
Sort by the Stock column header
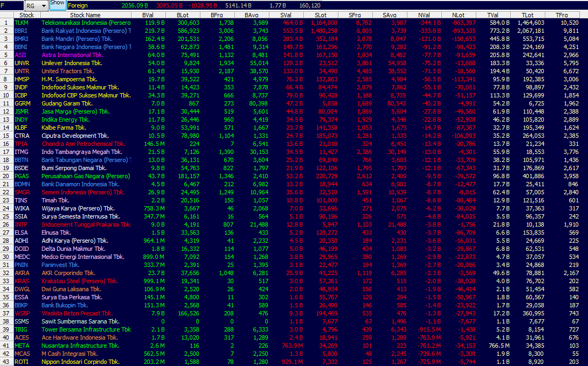coord(27,15)
